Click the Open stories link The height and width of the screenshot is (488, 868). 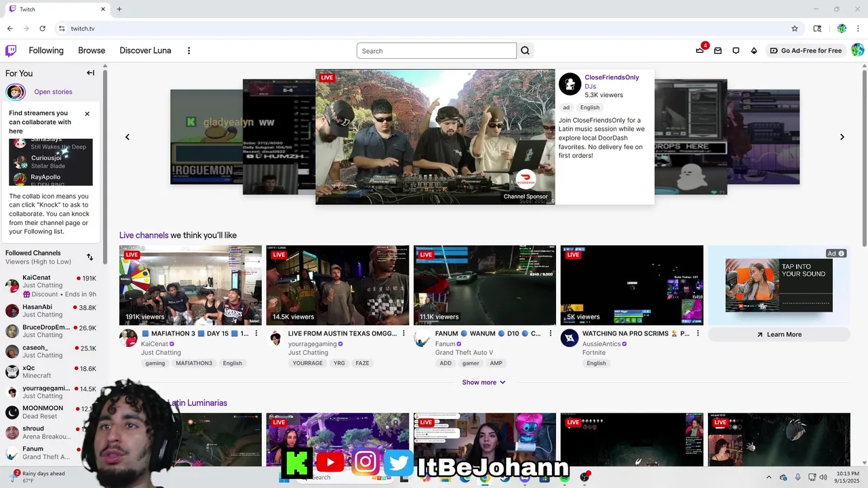(x=53, y=91)
